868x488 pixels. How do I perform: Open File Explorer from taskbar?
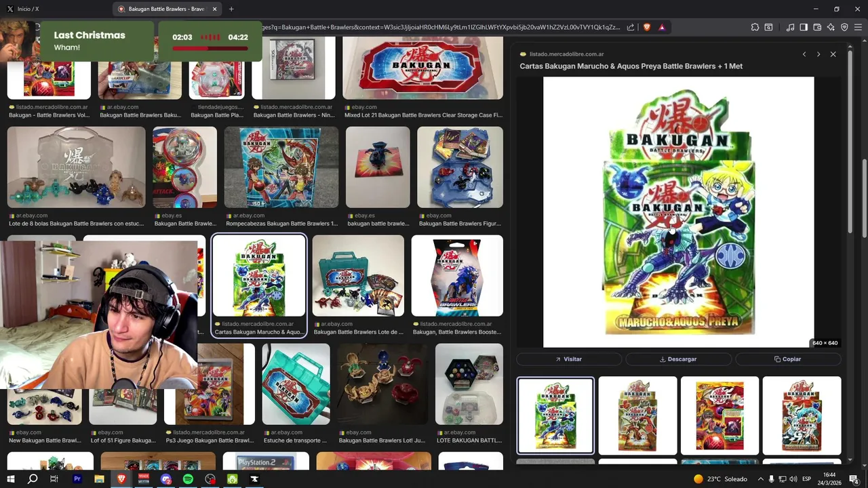99,479
